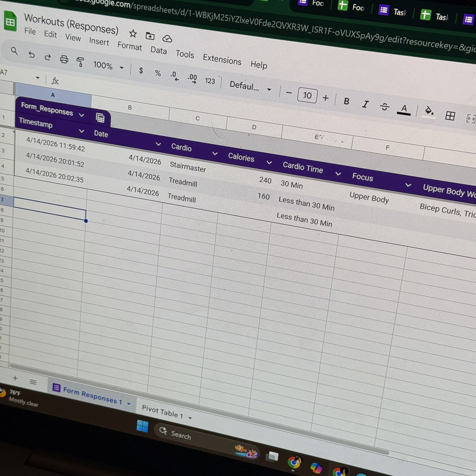Open the File menu
This screenshot has width=476, height=476.
30,31
